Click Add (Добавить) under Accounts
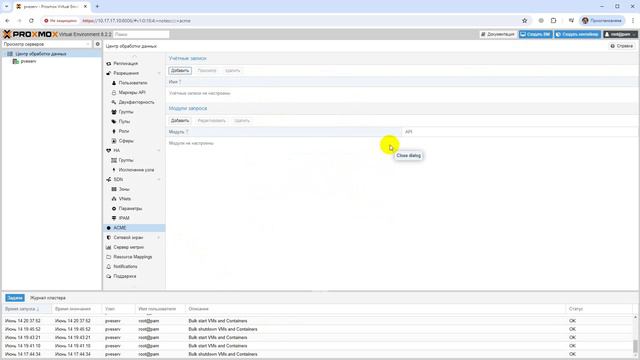This screenshot has height=360, width=640. pos(180,71)
